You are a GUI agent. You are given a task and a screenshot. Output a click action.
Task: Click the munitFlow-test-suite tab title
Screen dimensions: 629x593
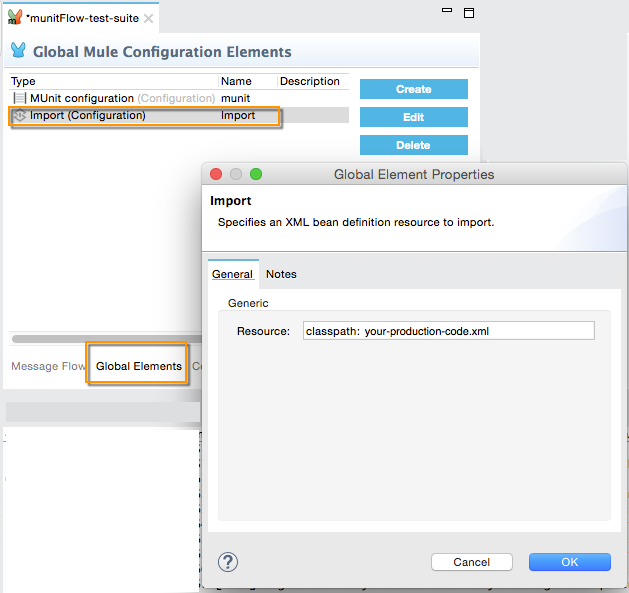[83, 18]
